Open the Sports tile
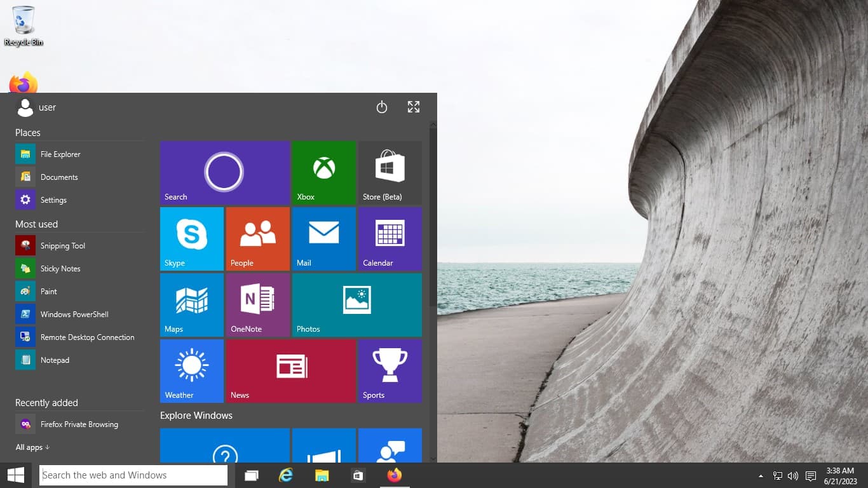Screen dimensions: 868x488 point(390,371)
